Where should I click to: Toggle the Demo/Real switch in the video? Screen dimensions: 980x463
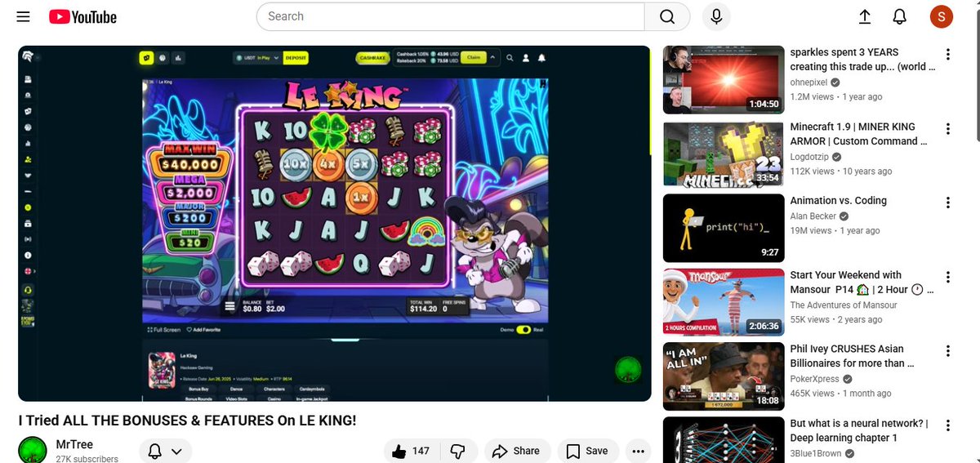pyautogui.click(x=525, y=330)
